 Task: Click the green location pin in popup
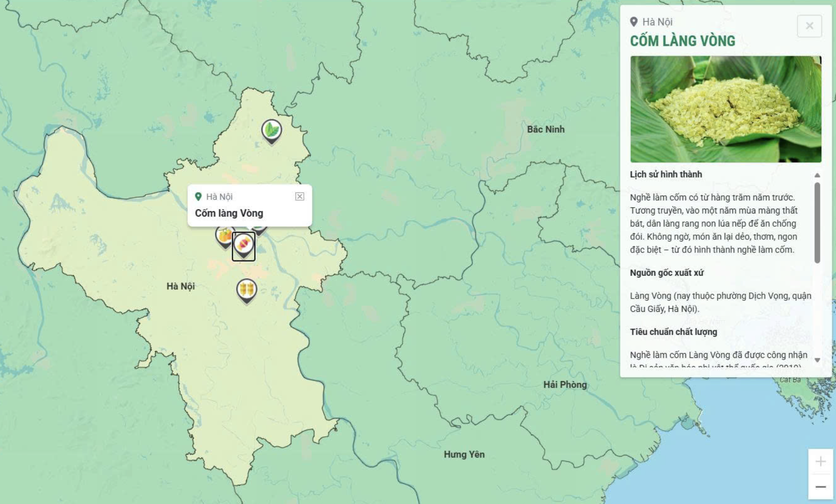tap(199, 196)
